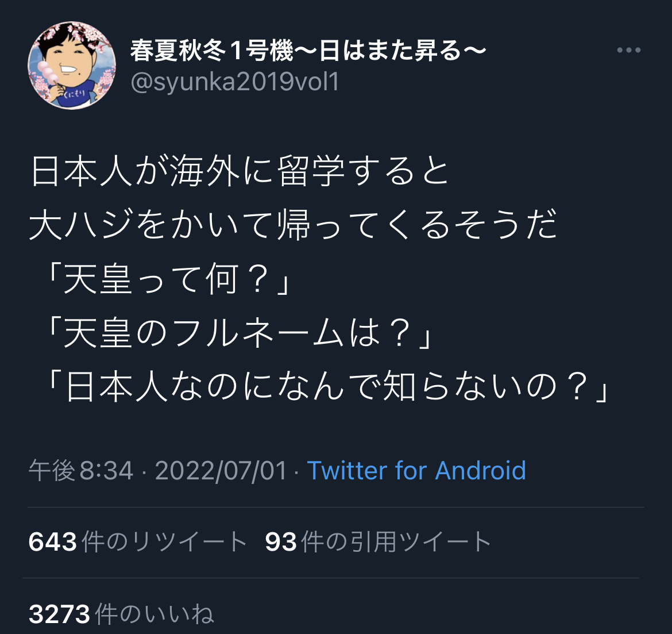The width and height of the screenshot is (672, 634).
Task: Open the 件の引用ツイート list label
Action: (x=396, y=541)
